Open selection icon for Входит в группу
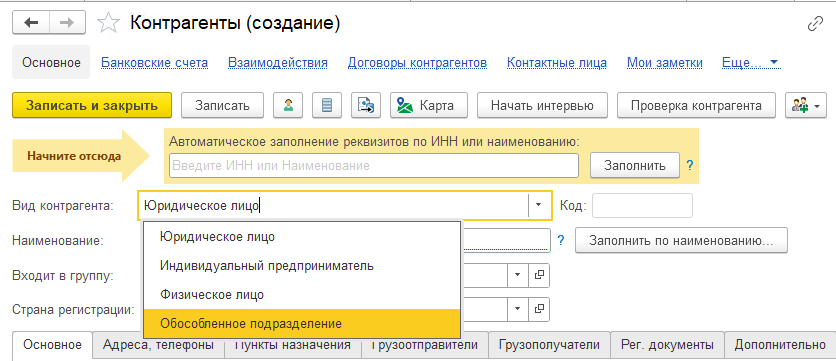Image resolution: width=836 pixels, height=361 pixels. tap(539, 275)
